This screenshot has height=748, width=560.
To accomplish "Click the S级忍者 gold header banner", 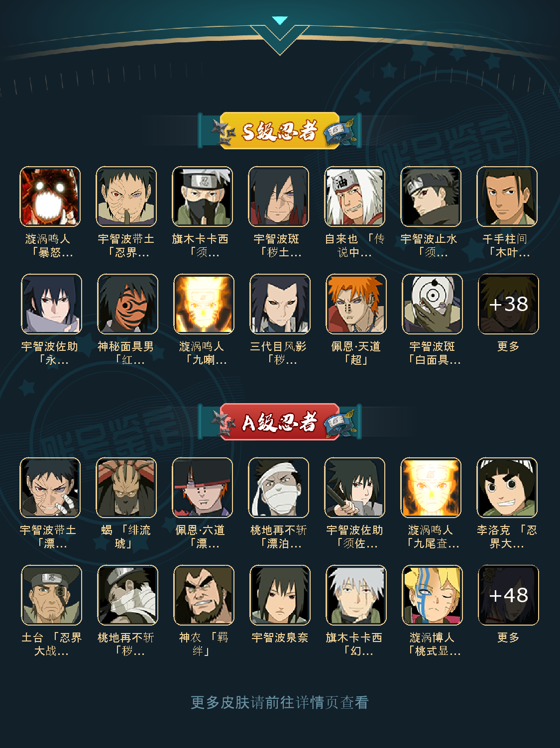I will [x=280, y=131].
